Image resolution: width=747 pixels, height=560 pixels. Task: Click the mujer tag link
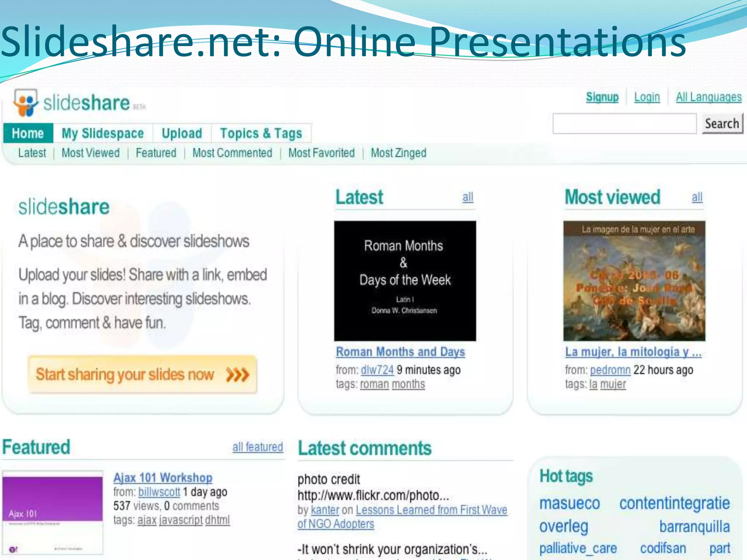[613, 384]
